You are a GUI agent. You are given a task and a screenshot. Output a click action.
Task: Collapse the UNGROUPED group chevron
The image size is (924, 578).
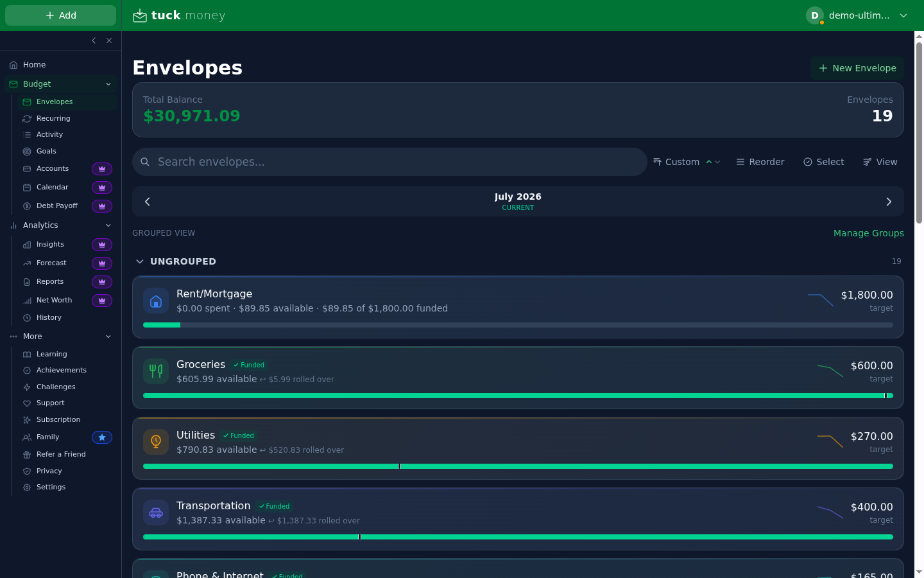point(140,261)
